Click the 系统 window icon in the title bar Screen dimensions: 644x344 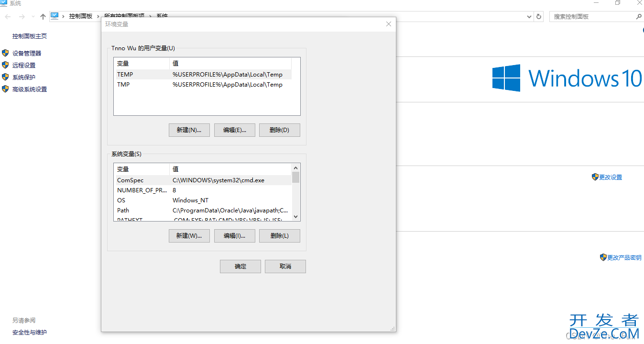(4, 3)
